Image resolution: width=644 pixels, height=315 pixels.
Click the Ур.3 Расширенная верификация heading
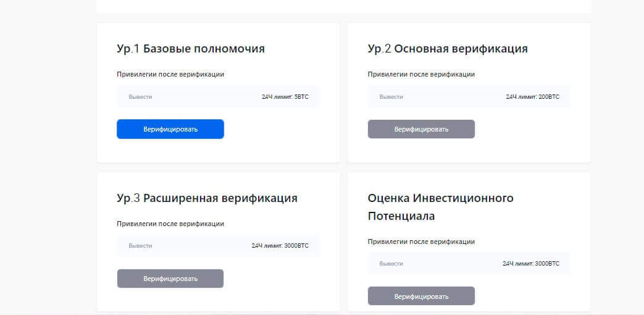pos(207,198)
